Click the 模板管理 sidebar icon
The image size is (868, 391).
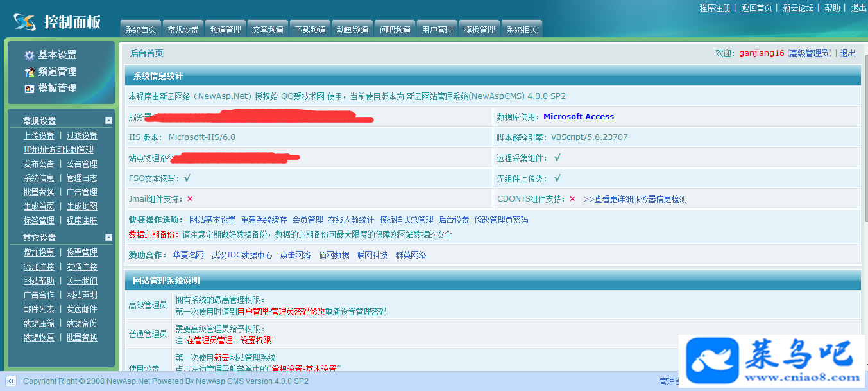(29, 89)
